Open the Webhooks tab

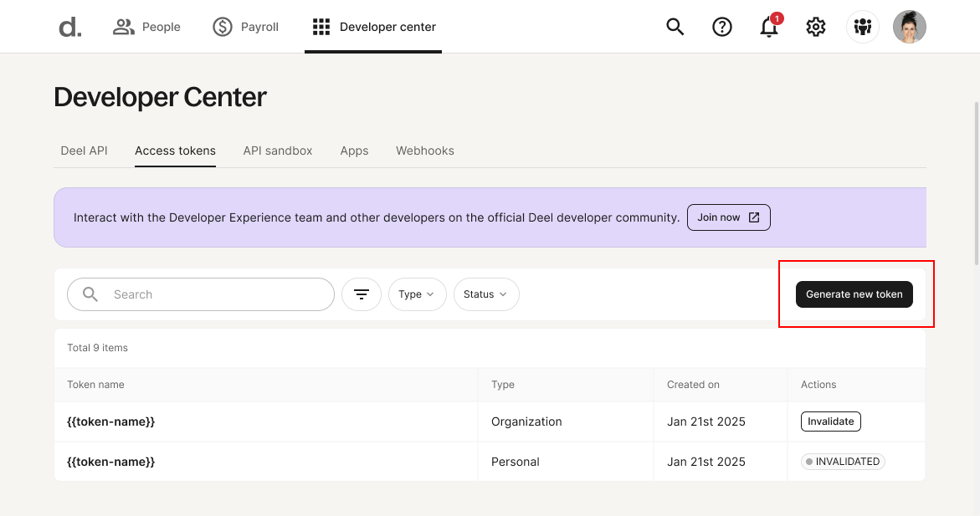pyautogui.click(x=425, y=151)
